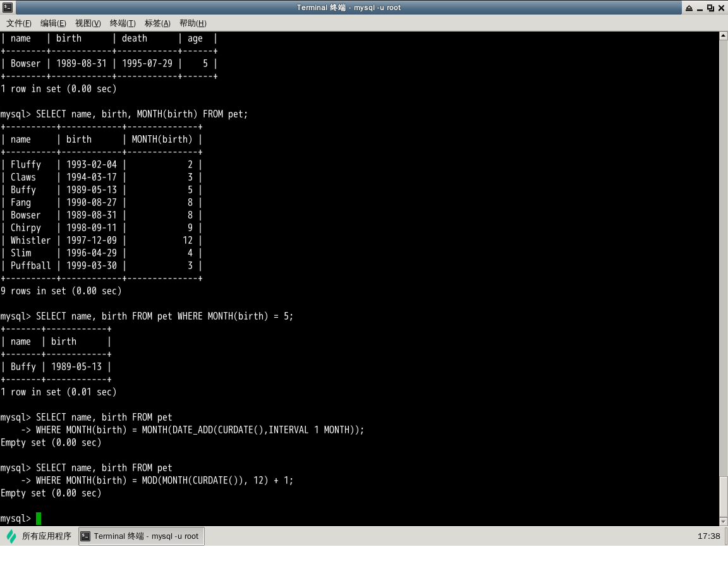Open the 编辑(E) menu
Viewport: 728px width, 566px height.
click(x=53, y=23)
